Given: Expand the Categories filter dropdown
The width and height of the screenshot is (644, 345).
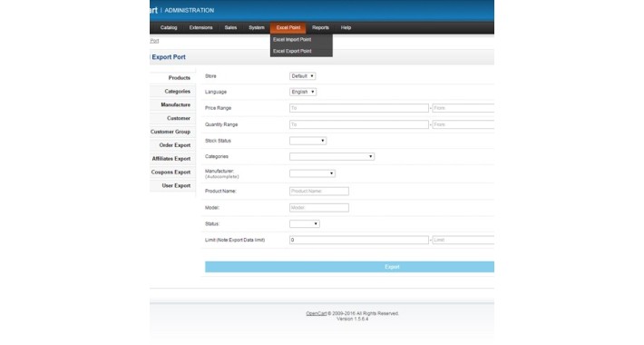Looking at the screenshot, I should [x=332, y=157].
